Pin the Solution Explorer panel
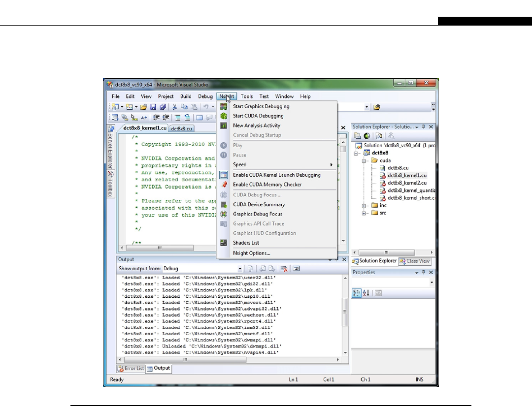Viewport: 532px width, 406px height. (x=424, y=127)
